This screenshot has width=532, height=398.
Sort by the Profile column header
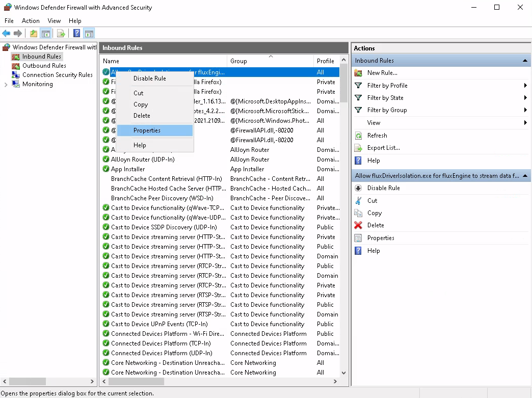point(327,61)
